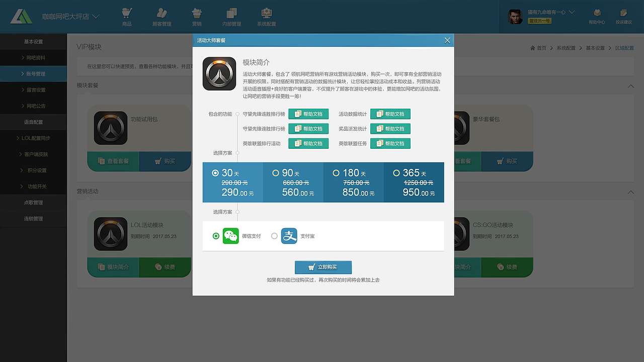Choose the 365天 pricing option
This screenshot has height=362, width=644.
(x=414, y=182)
